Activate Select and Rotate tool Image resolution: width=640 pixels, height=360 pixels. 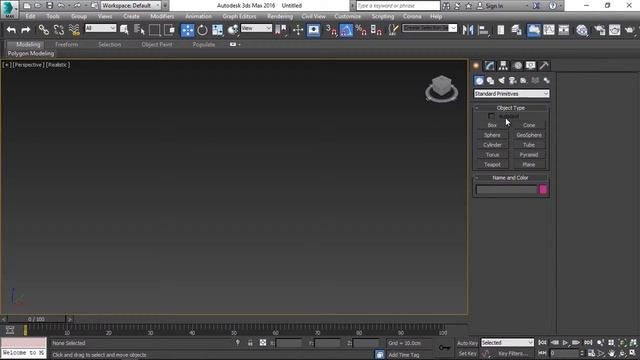click(x=202, y=30)
